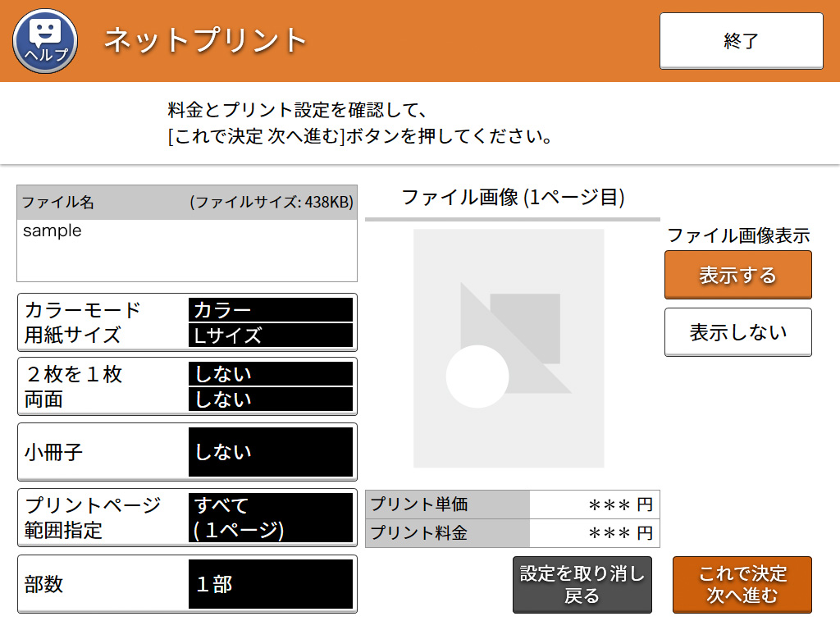Click the sample file name field
Viewport: 840px width, 630px height.
[x=187, y=250]
